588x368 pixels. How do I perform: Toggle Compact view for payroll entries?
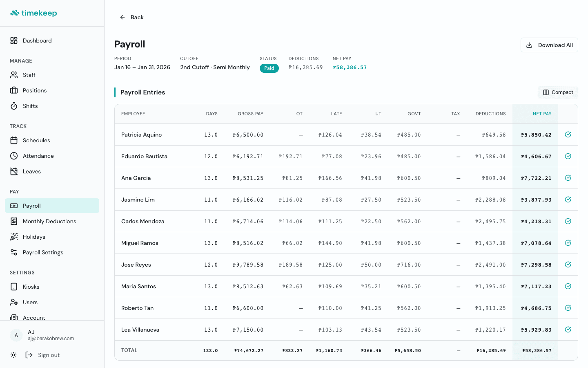(558, 92)
